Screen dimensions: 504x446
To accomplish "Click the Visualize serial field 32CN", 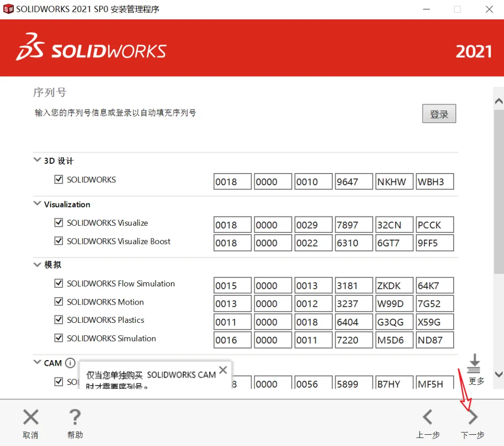I will (394, 224).
